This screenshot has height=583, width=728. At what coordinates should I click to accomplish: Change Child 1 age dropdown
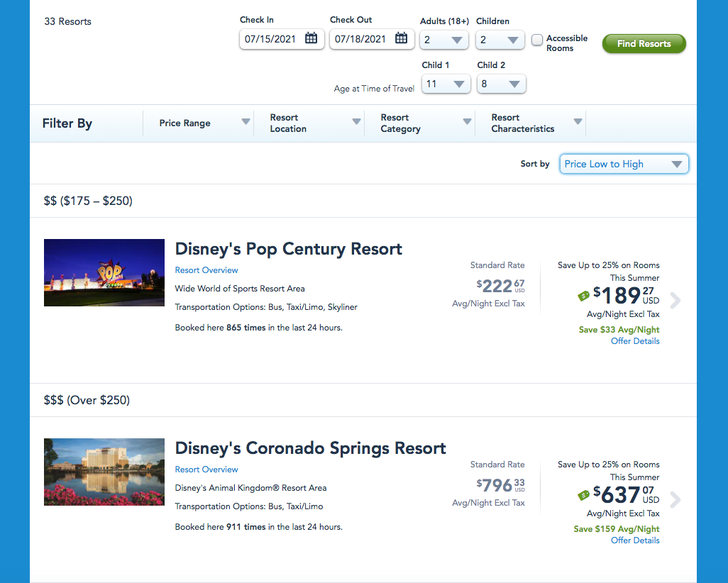(446, 84)
